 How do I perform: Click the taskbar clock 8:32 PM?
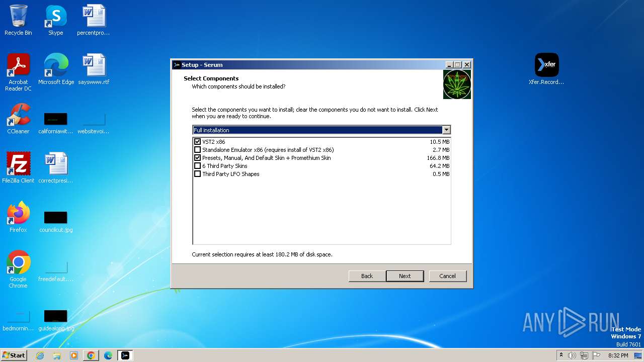[618, 355]
